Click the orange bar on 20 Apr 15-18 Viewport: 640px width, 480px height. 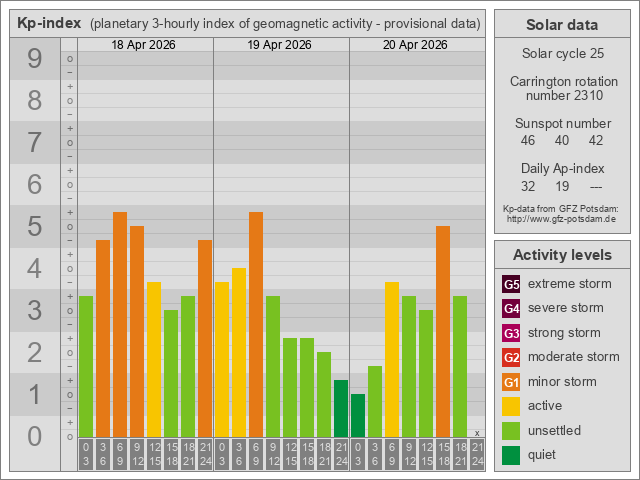pyautogui.click(x=442, y=331)
